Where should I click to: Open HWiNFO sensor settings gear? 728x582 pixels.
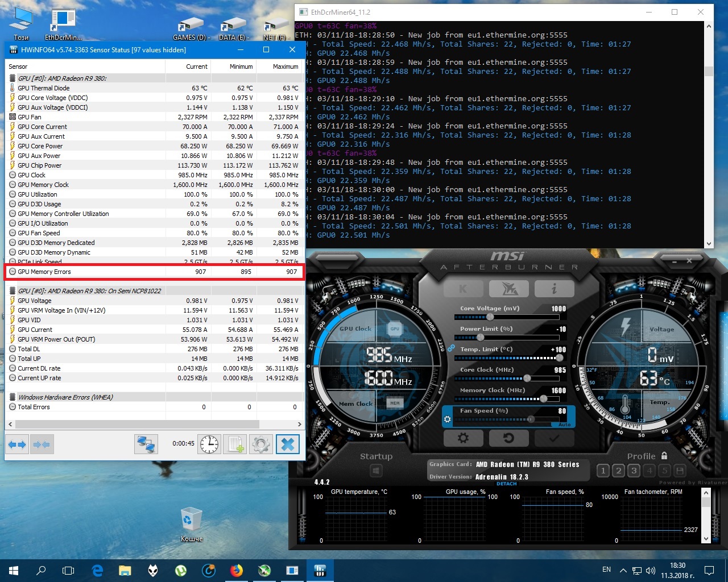pyautogui.click(x=261, y=444)
